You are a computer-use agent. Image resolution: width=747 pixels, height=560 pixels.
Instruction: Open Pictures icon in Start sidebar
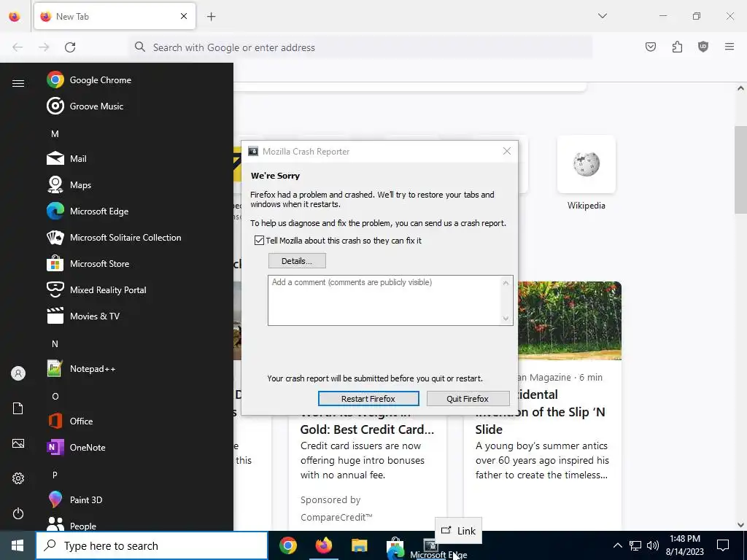(18, 443)
